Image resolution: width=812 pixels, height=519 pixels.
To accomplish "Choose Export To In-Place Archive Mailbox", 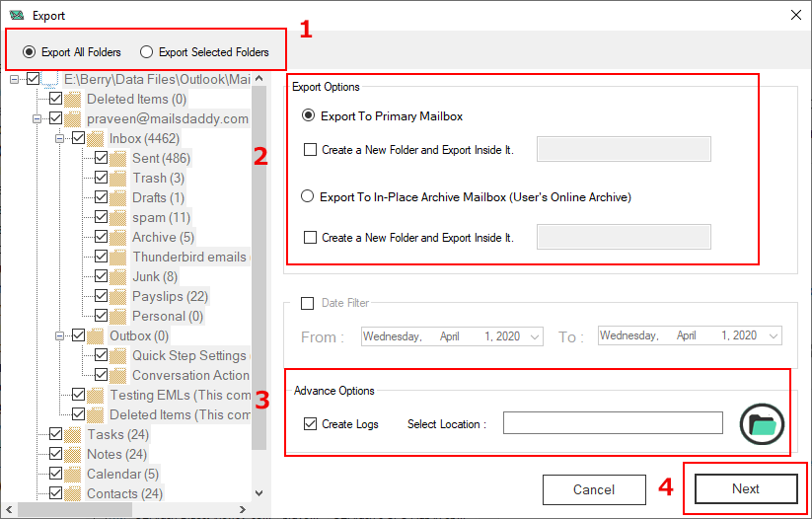I will click(466, 196).
